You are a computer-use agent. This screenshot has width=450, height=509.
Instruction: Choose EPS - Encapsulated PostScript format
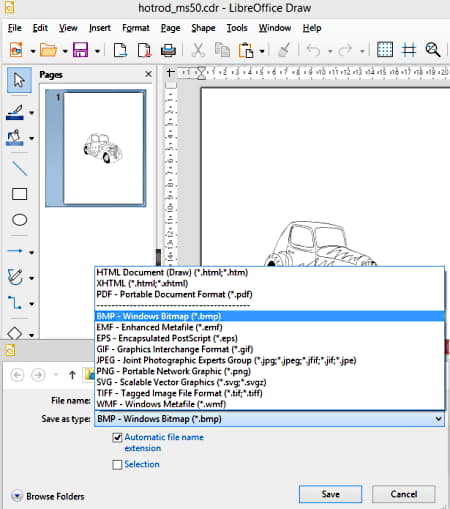pos(269,338)
